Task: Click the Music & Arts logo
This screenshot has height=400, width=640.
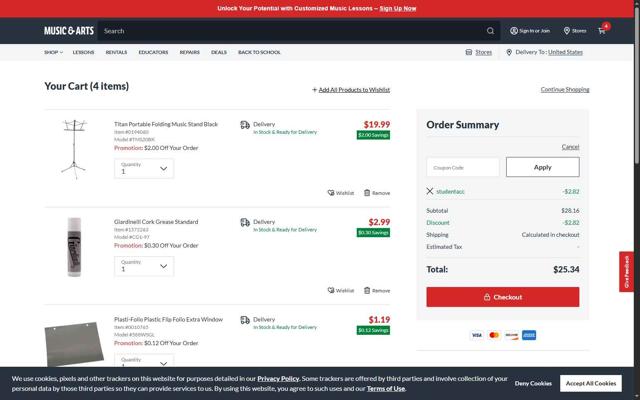Action: pos(69,31)
